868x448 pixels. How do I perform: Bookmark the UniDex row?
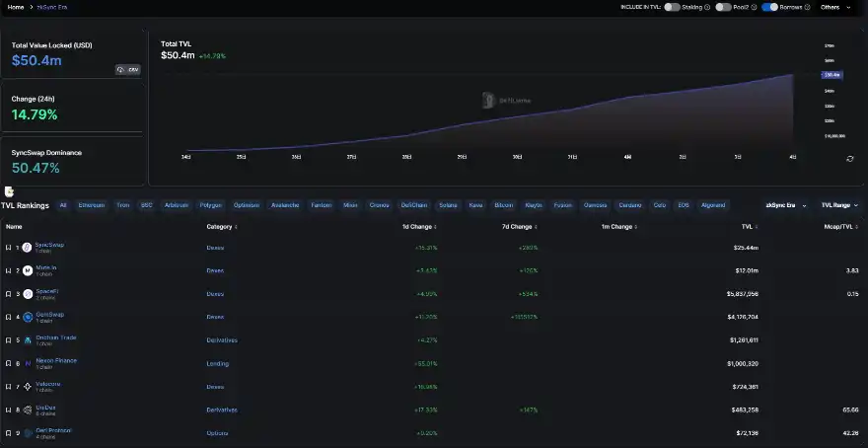8,411
